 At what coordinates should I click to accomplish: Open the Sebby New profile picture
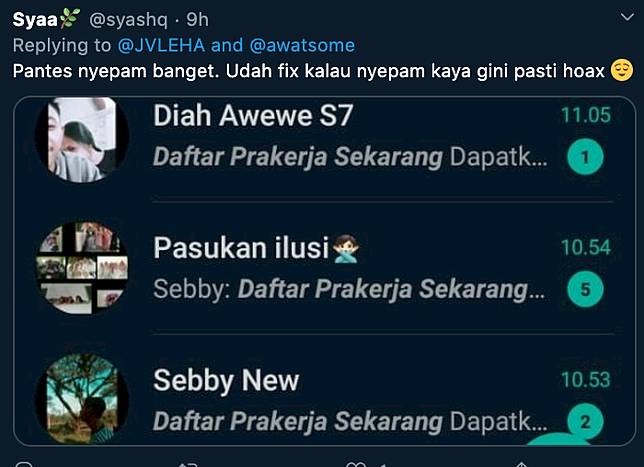point(82,398)
